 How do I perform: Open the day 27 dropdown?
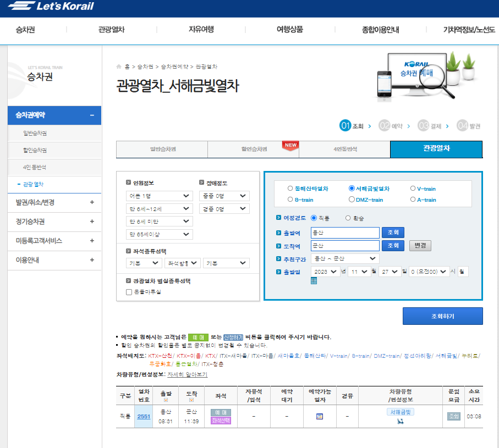coord(390,272)
